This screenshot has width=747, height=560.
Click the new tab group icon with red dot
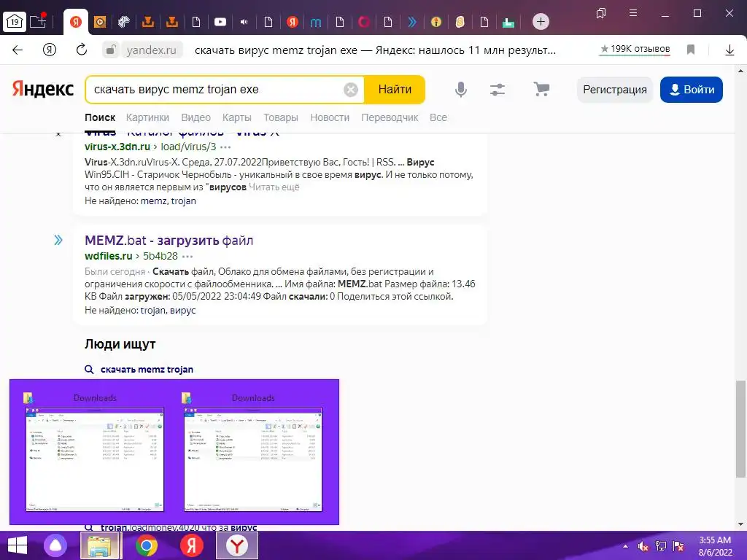(38, 21)
